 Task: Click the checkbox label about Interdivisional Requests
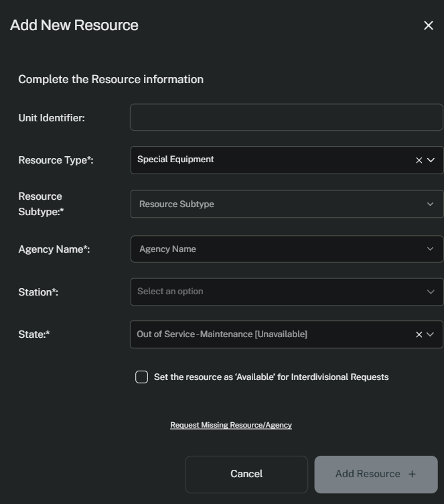tap(271, 377)
